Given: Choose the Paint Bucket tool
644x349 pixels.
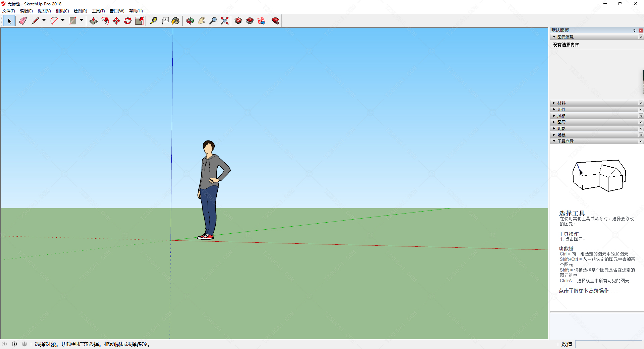Looking at the screenshot, I should point(176,21).
